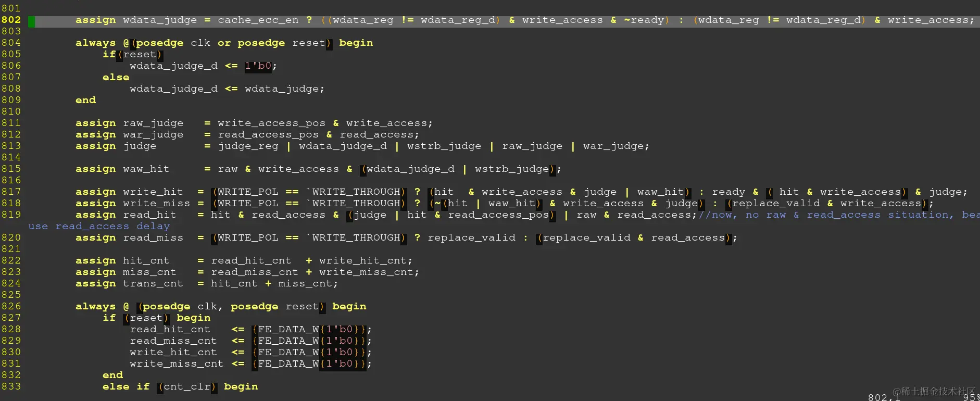Click 'if(reset)' on line 805

point(133,54)
